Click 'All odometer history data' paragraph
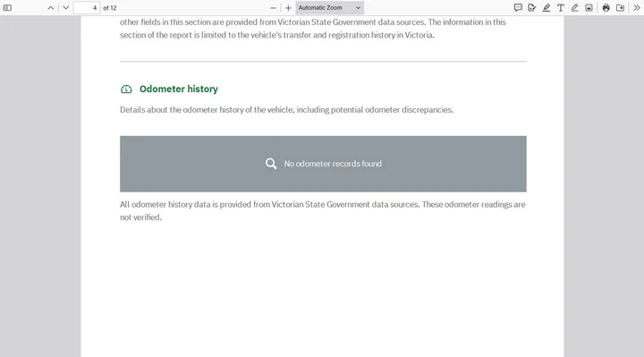Screen dimensions: 644x357 point(323,211)
